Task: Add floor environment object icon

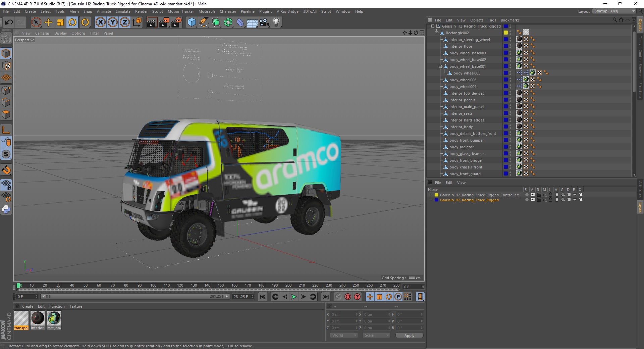Action: tap(252, 22)
